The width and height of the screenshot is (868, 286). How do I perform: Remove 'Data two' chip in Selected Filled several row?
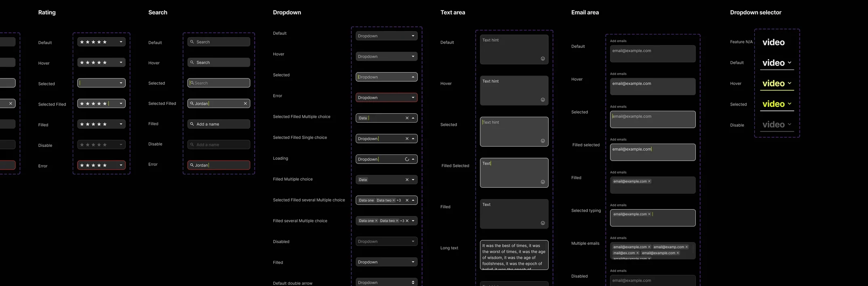point(394,200)
